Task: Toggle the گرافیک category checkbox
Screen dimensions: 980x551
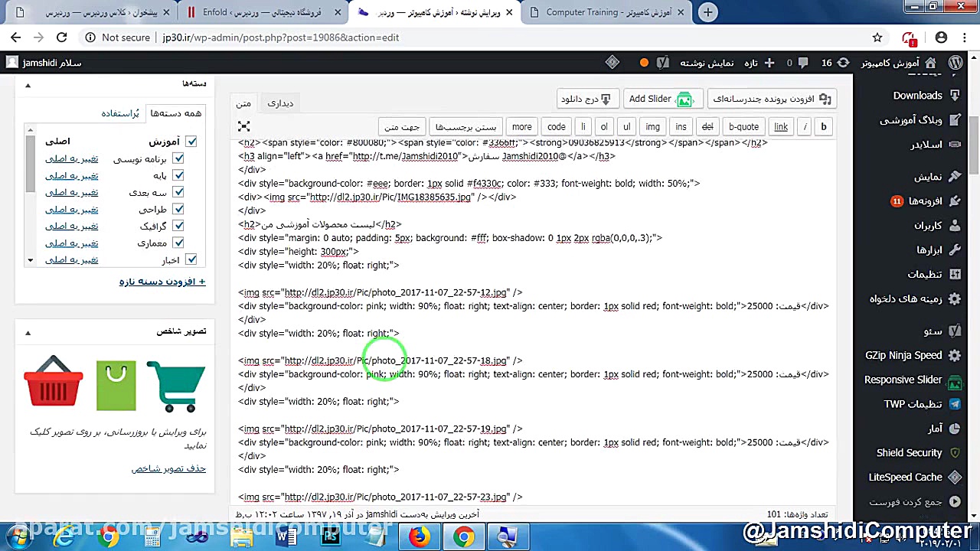Action: (178, 226)
